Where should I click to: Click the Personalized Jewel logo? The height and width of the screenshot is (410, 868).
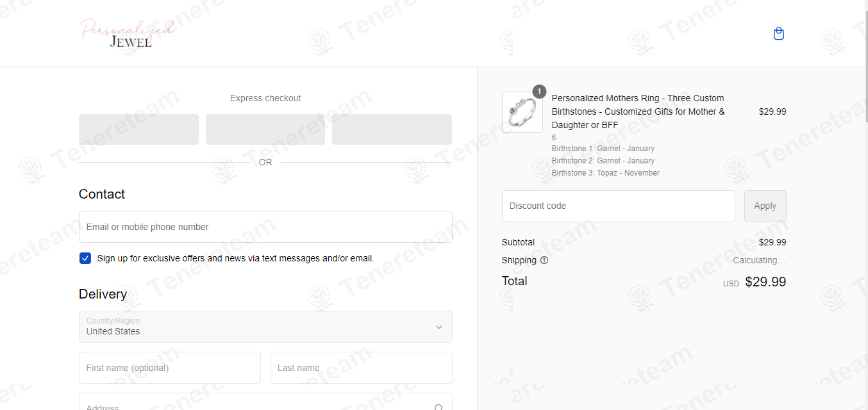(x=127, y=33)
